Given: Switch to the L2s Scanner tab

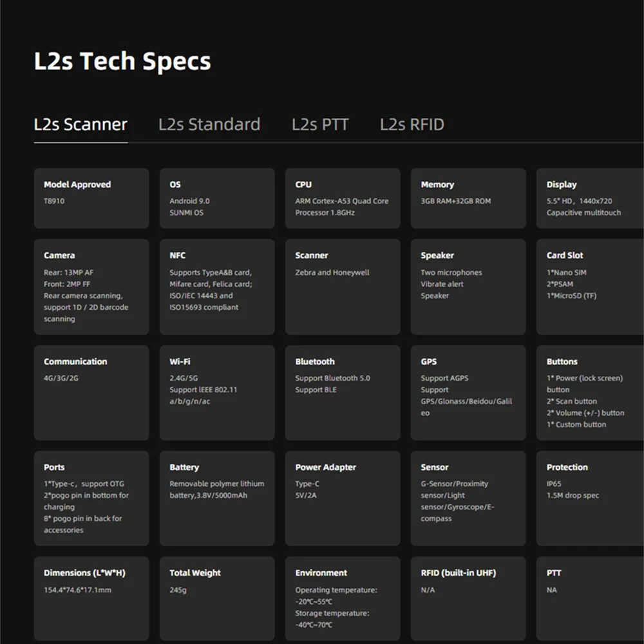Looking at the screenshot, I should [80, 124].
